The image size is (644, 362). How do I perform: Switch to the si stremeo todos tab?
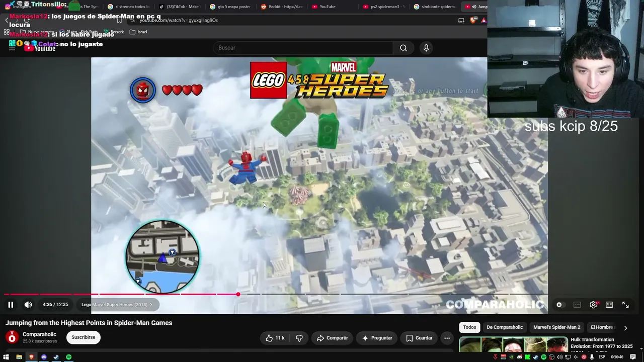(129, 7)
